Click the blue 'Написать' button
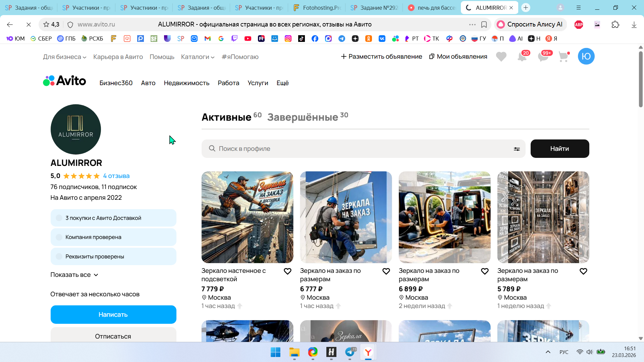This screenshot has width=644, height=362. click(x=113, y=314)
